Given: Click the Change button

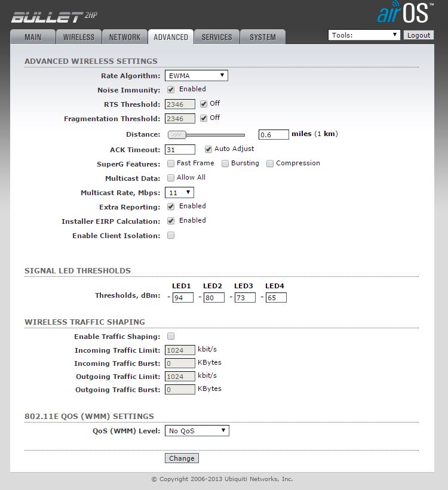Looking at the screenshot, I should pyautogui.click(x=182, y=458).
